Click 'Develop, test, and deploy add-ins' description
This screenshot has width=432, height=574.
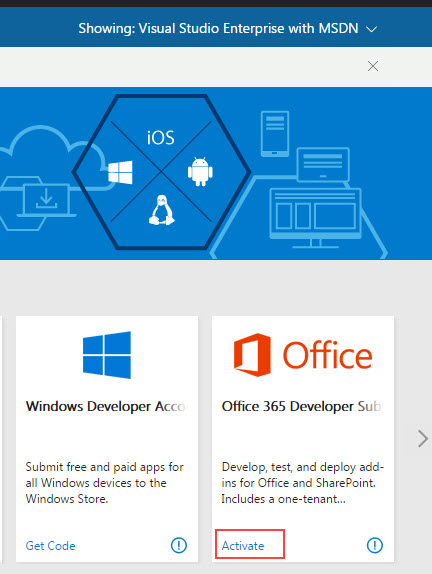(x=302, y=483)
